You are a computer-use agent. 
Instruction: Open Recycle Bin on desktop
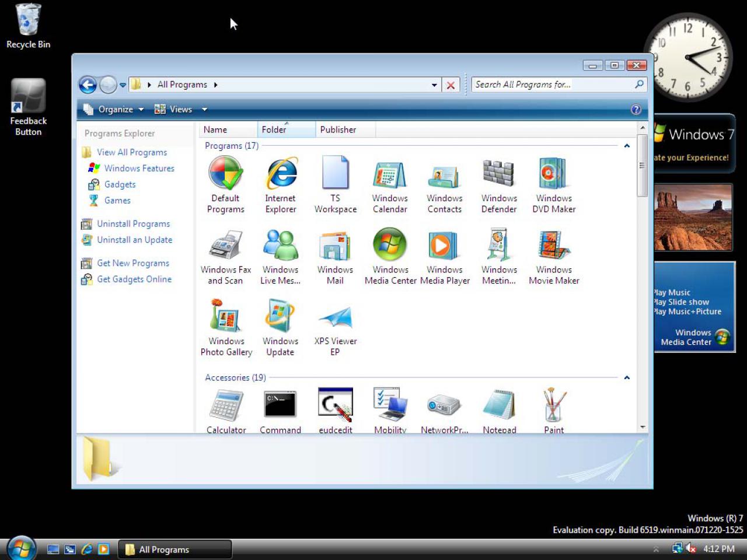click(28, 27)
